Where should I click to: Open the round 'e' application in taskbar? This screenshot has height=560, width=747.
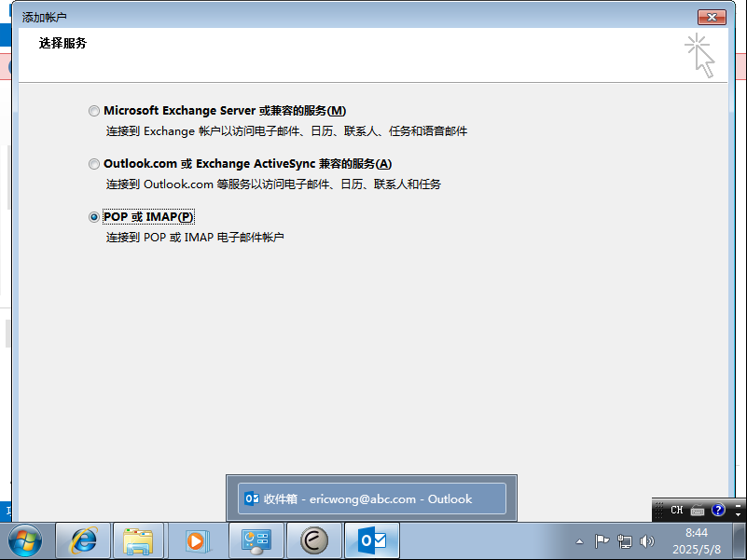tap(314, 541)
